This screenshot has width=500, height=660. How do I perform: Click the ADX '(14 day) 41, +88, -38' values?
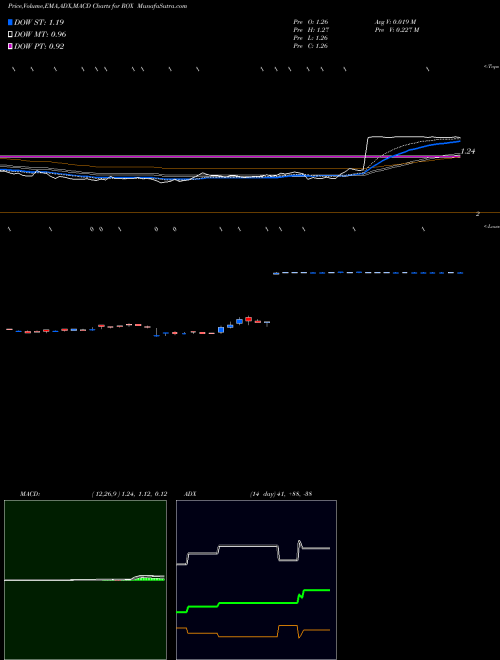(x=280, y=494)
